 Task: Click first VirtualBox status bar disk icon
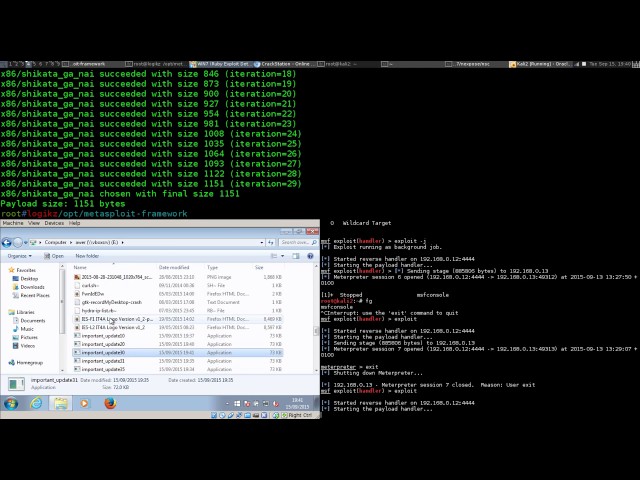214,415
